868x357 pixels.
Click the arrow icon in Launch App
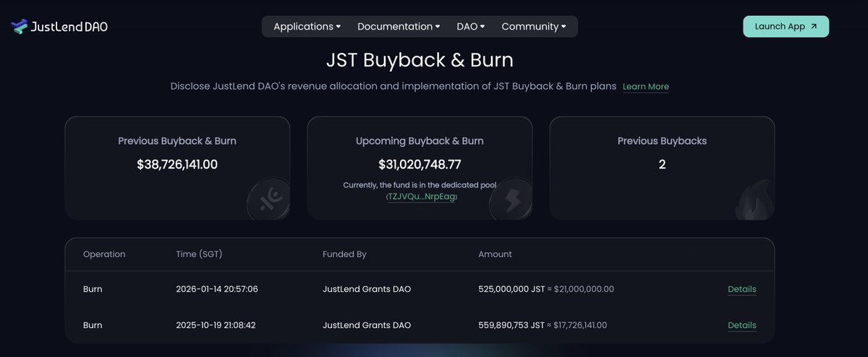[814, 27]
